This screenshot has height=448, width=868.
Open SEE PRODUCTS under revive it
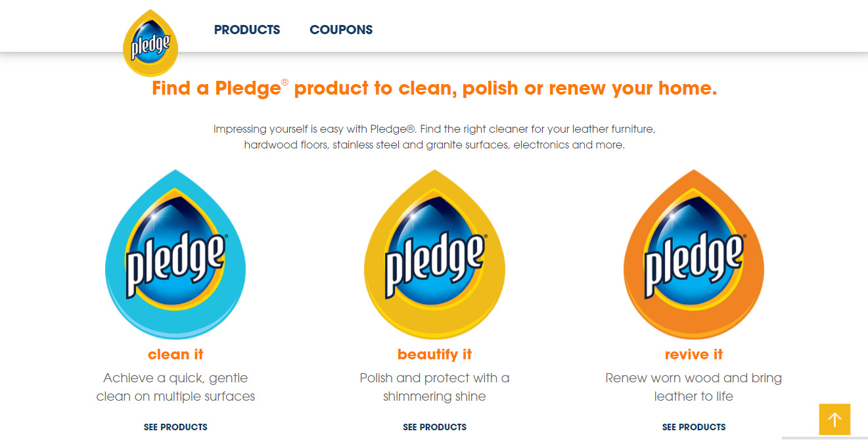694,427
